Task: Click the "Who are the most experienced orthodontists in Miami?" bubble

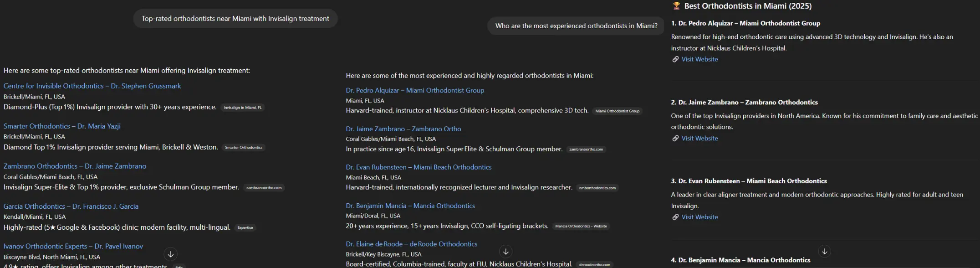Action: tap(577, 26)
